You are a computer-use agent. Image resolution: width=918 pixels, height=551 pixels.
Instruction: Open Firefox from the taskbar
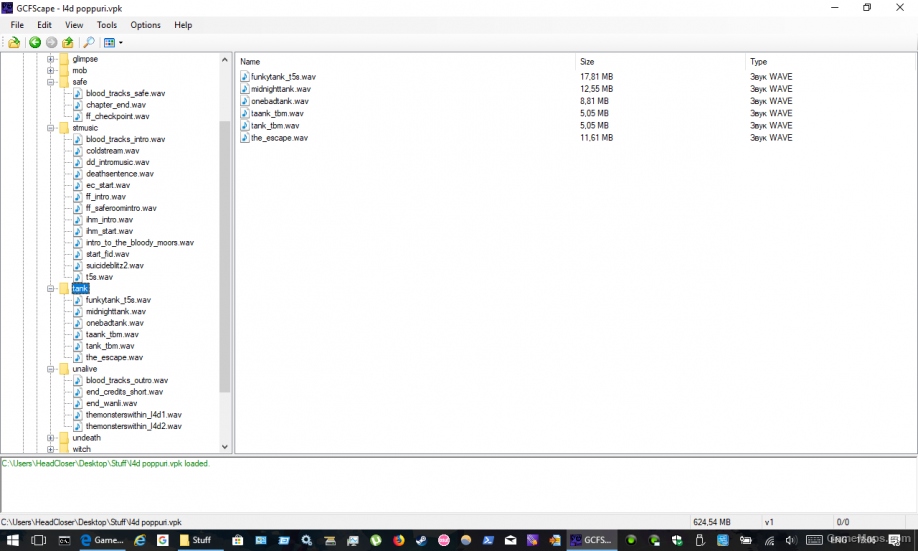coord(399,540)
